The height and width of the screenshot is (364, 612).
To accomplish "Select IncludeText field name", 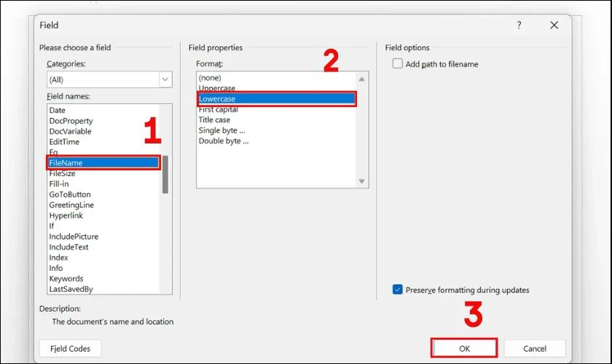I will pos(103,248).
